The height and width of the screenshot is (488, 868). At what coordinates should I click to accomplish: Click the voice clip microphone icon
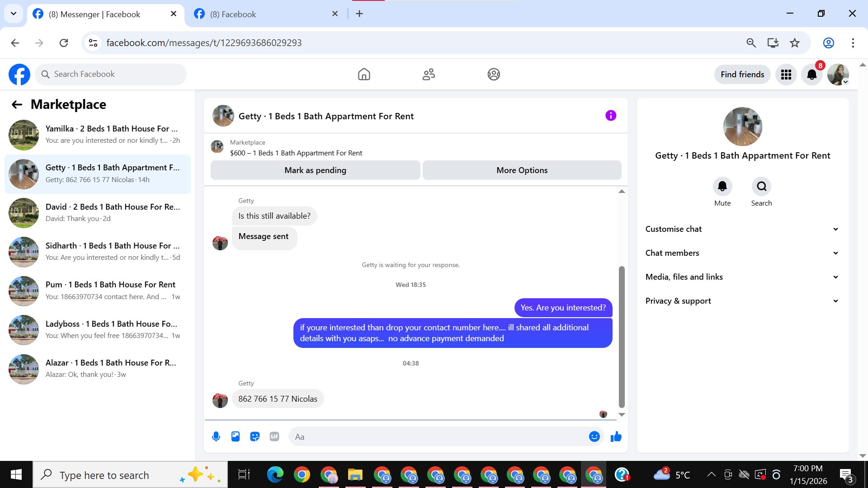216,436
